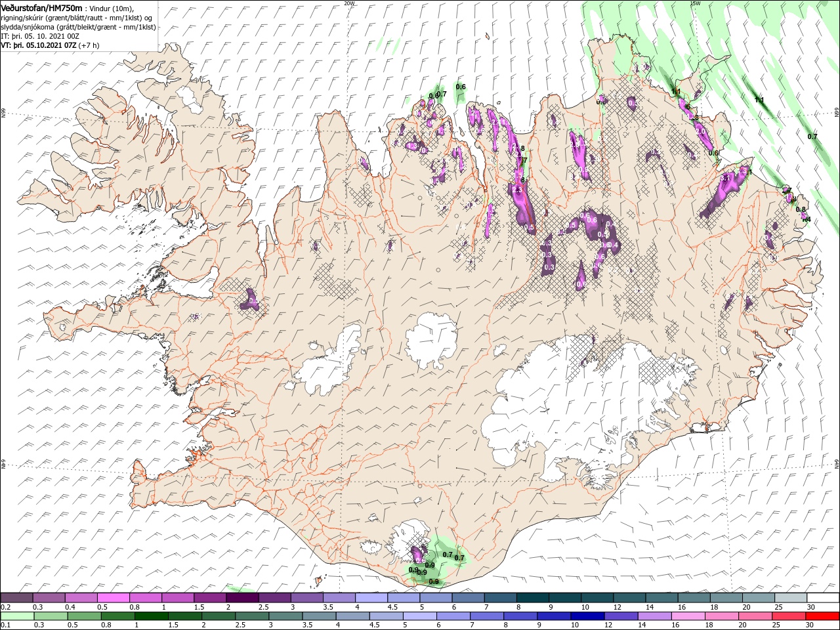Click the Veðurstofan/HM750m title text

tap(42, 7)
